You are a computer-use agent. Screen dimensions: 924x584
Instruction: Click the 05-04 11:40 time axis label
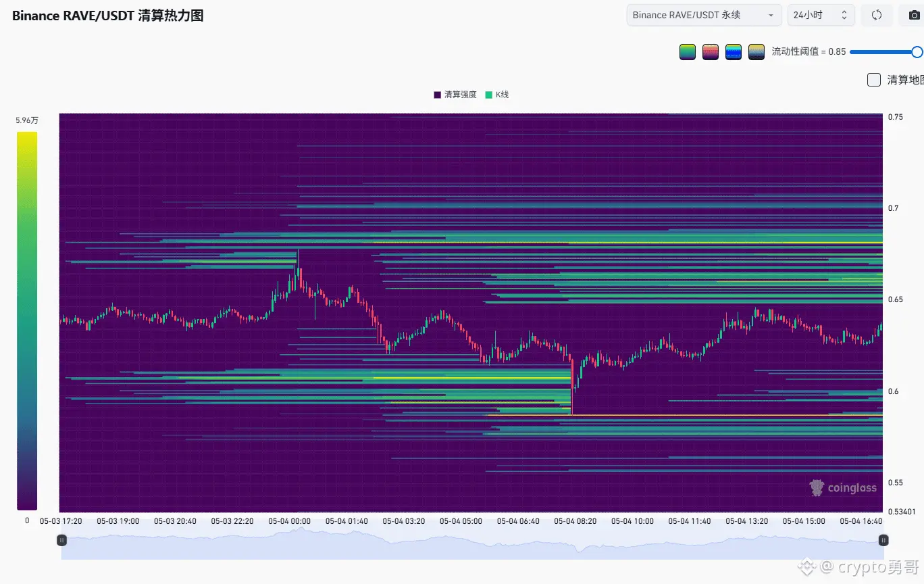[x=690, y=521]
